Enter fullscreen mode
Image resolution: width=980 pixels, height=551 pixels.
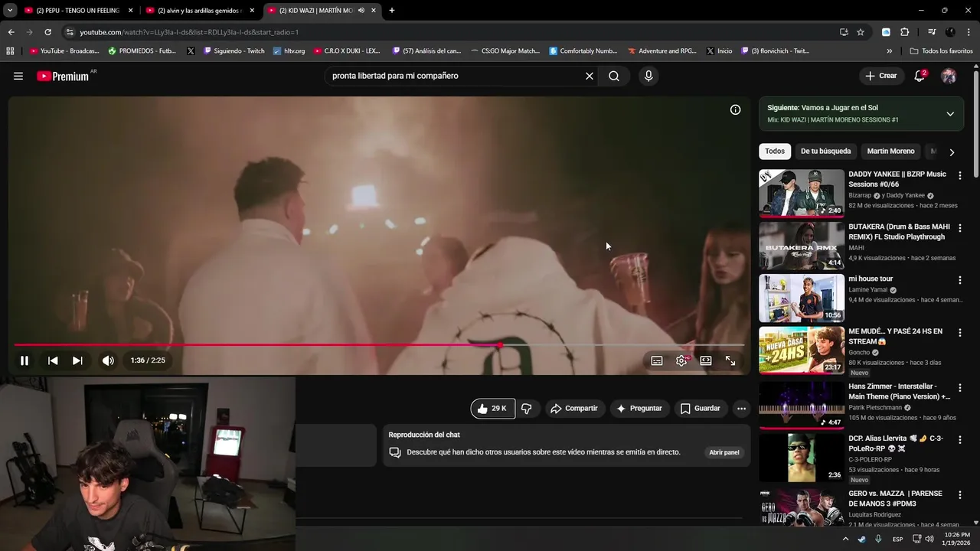pyautogui.click(x=730, y=360)
